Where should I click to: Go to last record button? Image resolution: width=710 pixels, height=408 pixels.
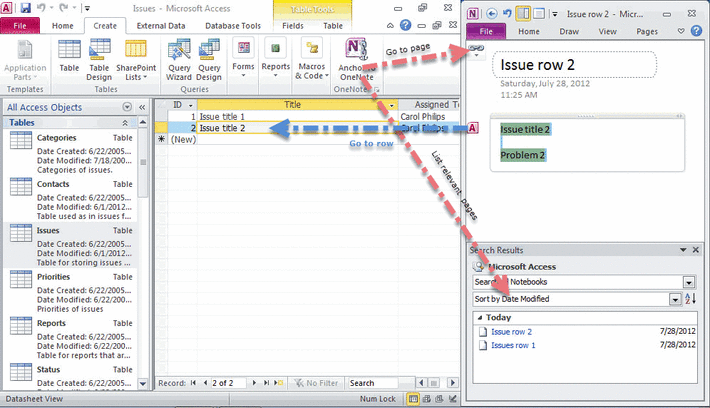(x=266, y=383)
